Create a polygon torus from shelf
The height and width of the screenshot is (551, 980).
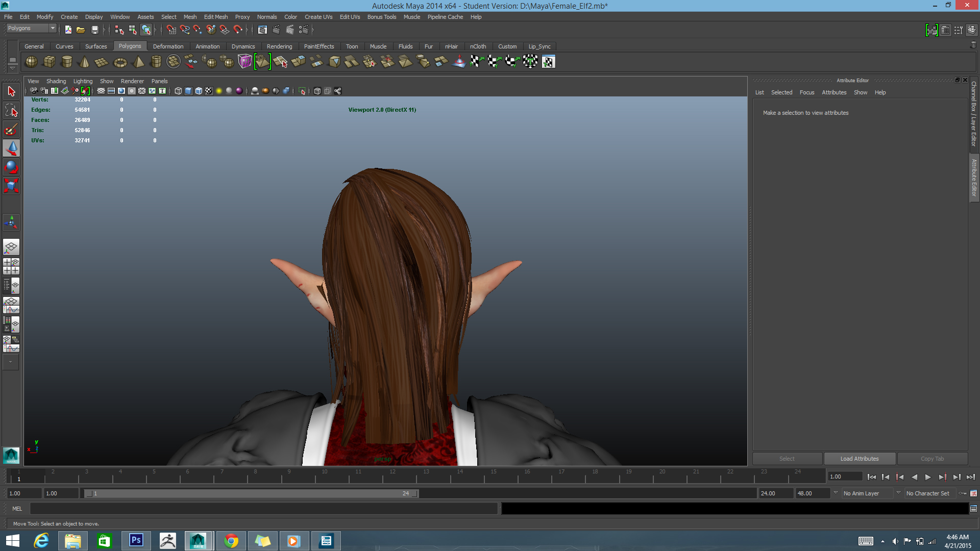tap(120, 62)
